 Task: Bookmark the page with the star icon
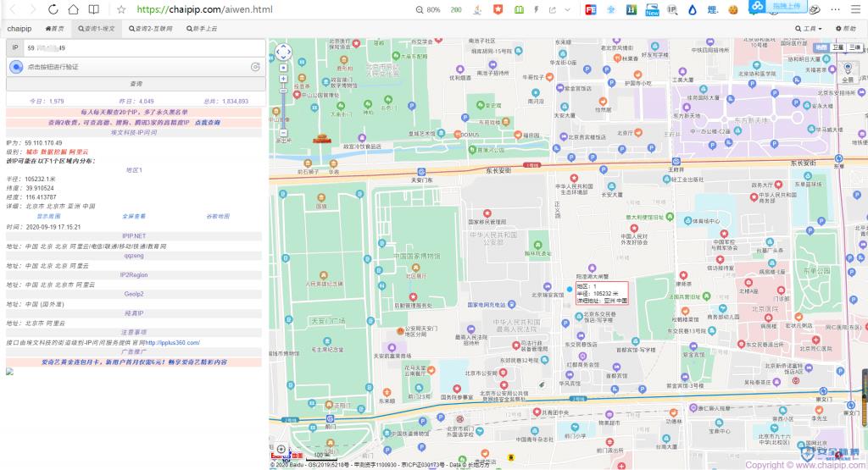[x=122, y=9]
